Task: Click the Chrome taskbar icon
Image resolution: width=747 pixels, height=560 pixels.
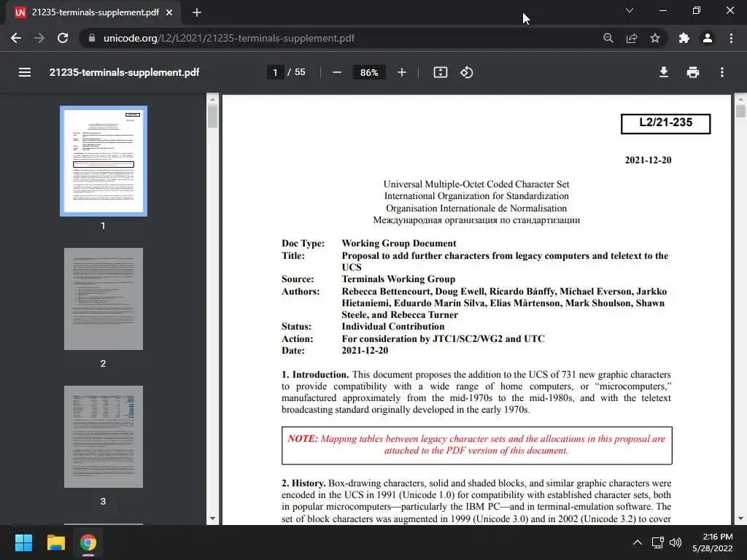Action: coord(88,542)
